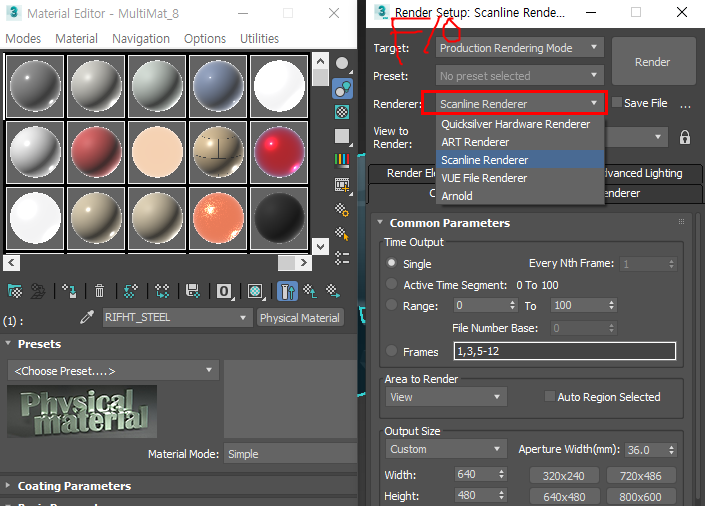705x506 pixels.
Task: Open the RIFHT_STEEL material name dropdown
Action: click(177, 318)
